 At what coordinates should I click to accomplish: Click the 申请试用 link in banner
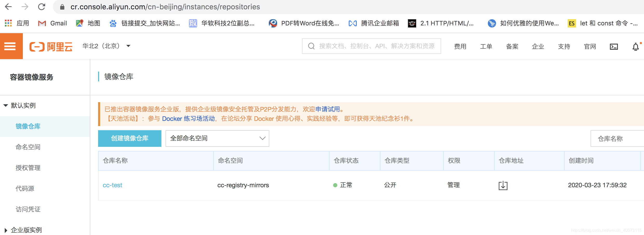pos(327,109)
